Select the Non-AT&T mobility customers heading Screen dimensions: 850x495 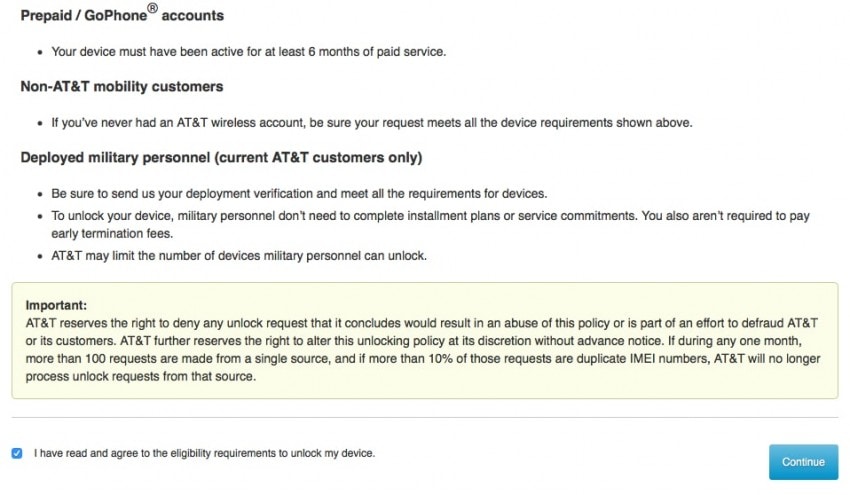click(x=122, y=87)
